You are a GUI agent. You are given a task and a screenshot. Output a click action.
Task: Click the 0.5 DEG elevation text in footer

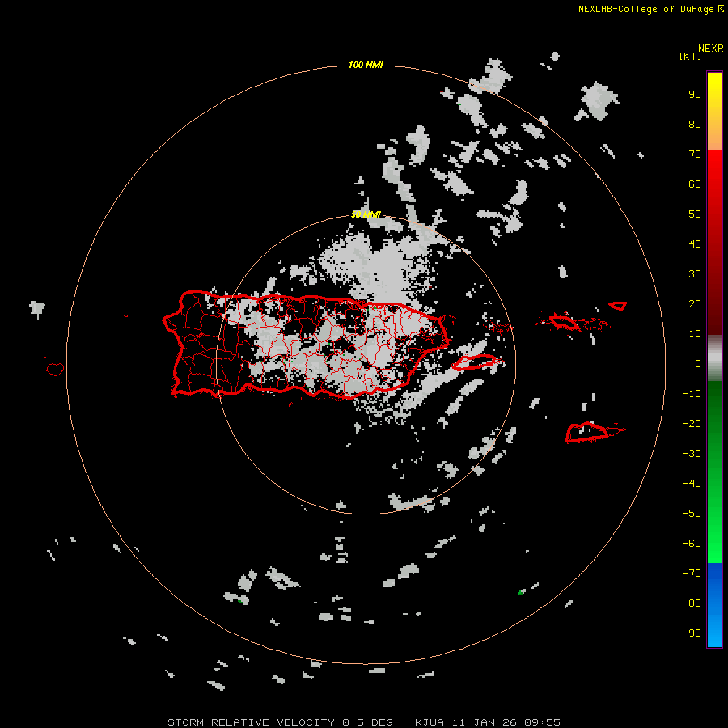point(368,722)
